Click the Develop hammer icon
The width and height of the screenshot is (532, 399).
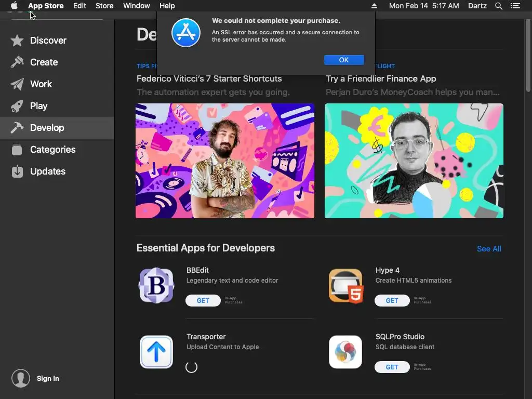click(17, 128)
